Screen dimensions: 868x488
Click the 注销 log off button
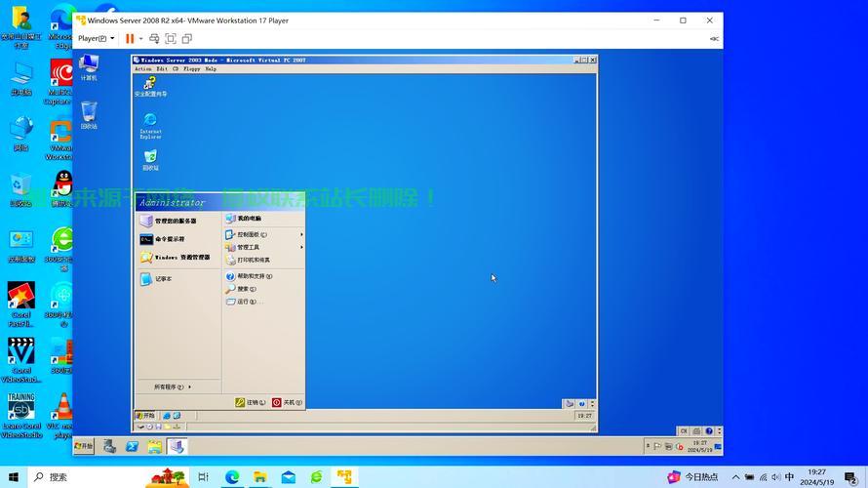(251, 403)
